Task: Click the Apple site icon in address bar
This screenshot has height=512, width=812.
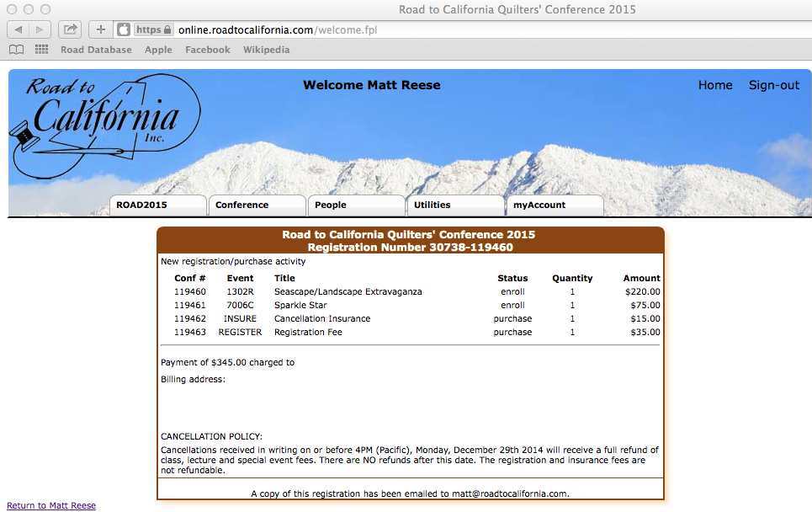Action: point(123,29)
